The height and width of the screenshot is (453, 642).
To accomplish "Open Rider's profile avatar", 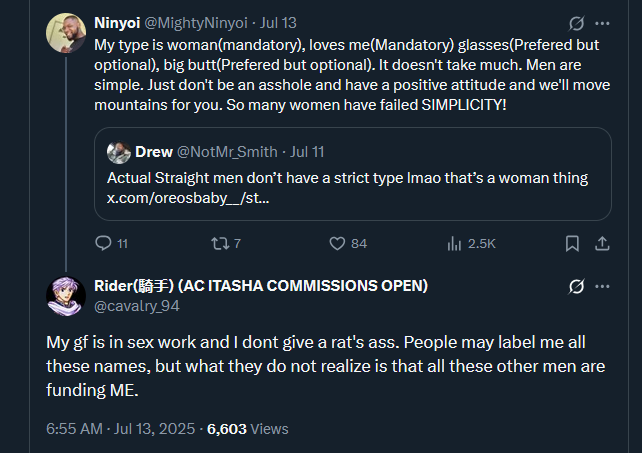I will pos(66,296).
